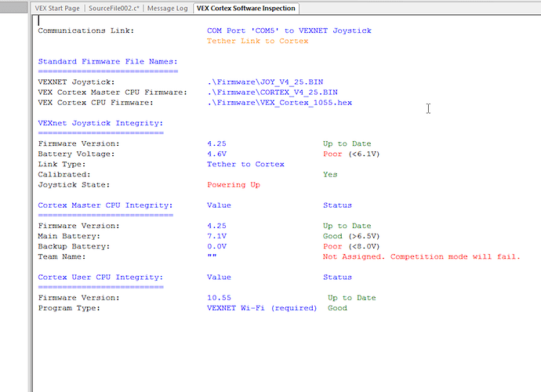
Task: Click the user CPU firmware version 10.55
Action: point(219,298)
